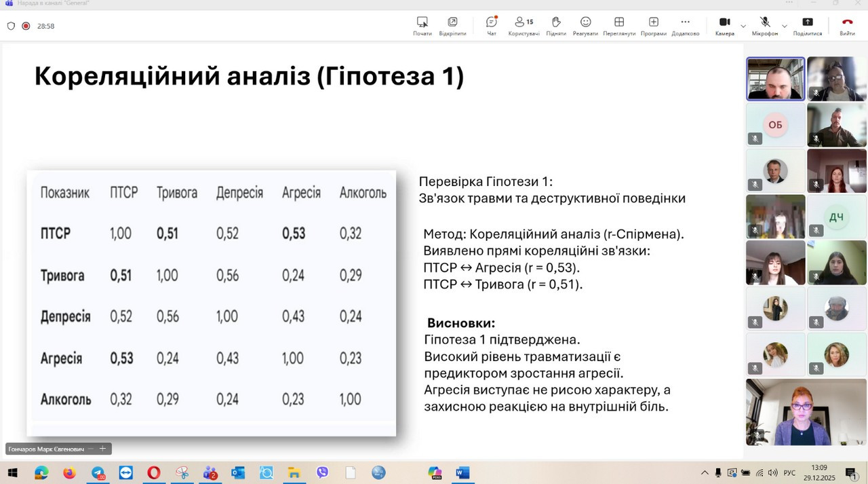Open the Реагувати reactions picker

[x=585, y=26]
